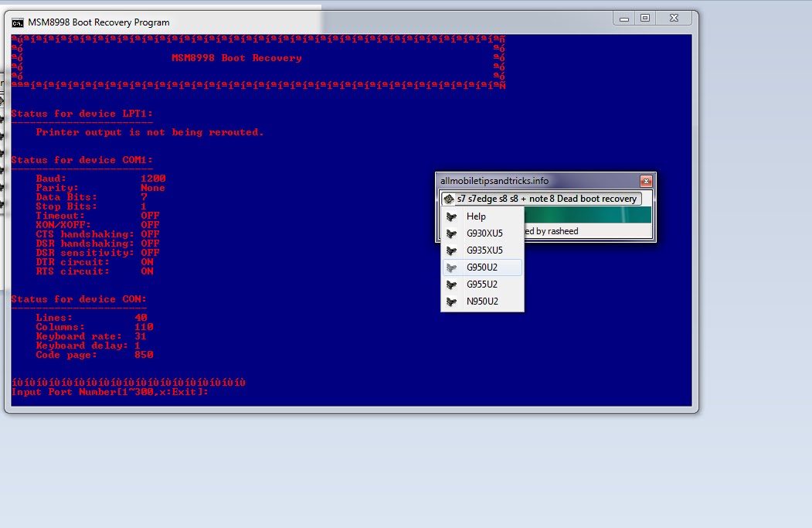This screenshot has height=528, width=812.
Task: Click the 'Stop Bits:' label
Action: 66,206
